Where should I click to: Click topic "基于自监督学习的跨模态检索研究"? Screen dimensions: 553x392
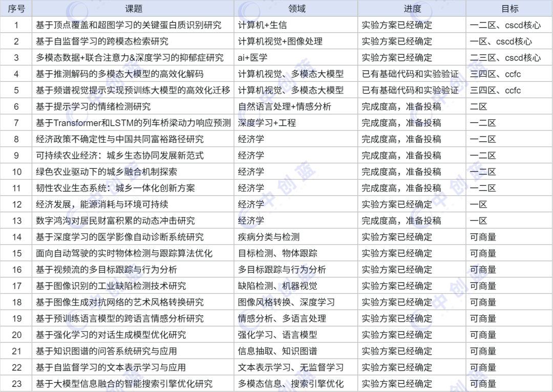[102, 41]
